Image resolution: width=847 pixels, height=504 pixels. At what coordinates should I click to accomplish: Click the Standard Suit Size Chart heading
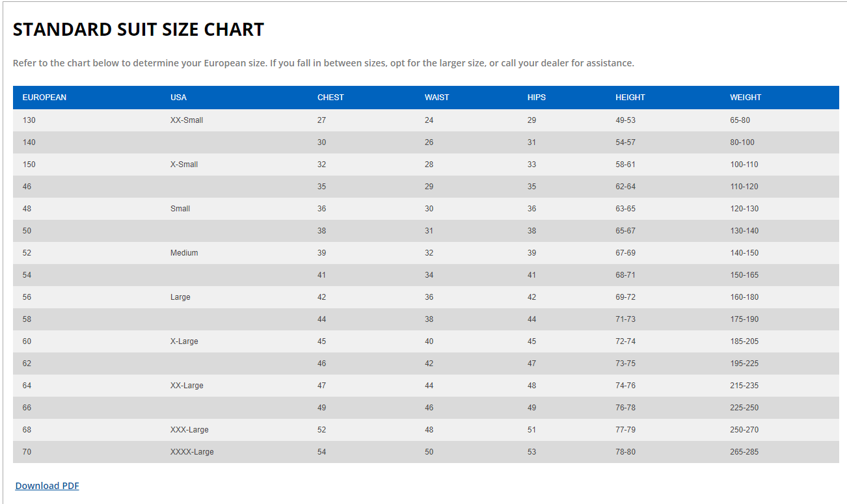(x=139, y=29)
